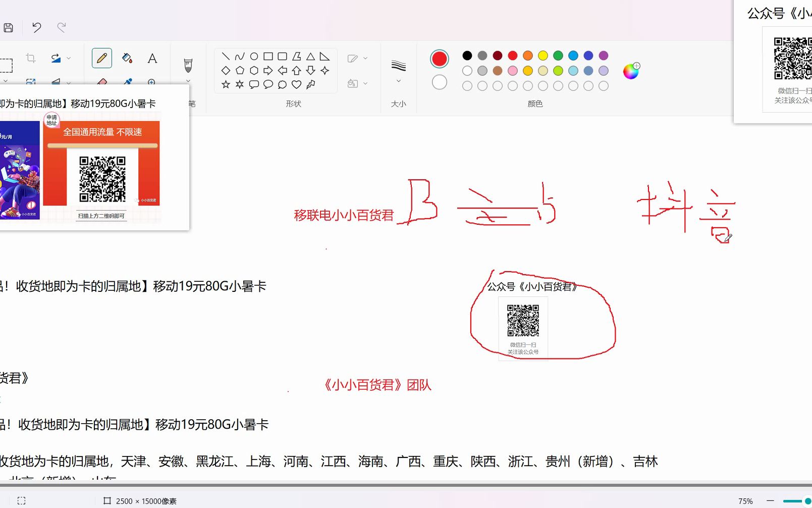Image resolution: width=812 pixels, height=508 pixels.
Task: Select the Fill with color tool
Action: point(126,58)
